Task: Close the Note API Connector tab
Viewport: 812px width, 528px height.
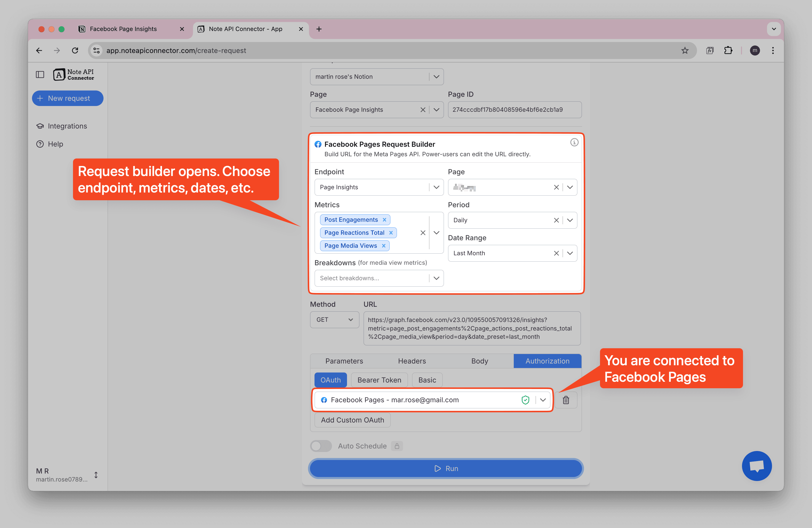Action: 301,29
